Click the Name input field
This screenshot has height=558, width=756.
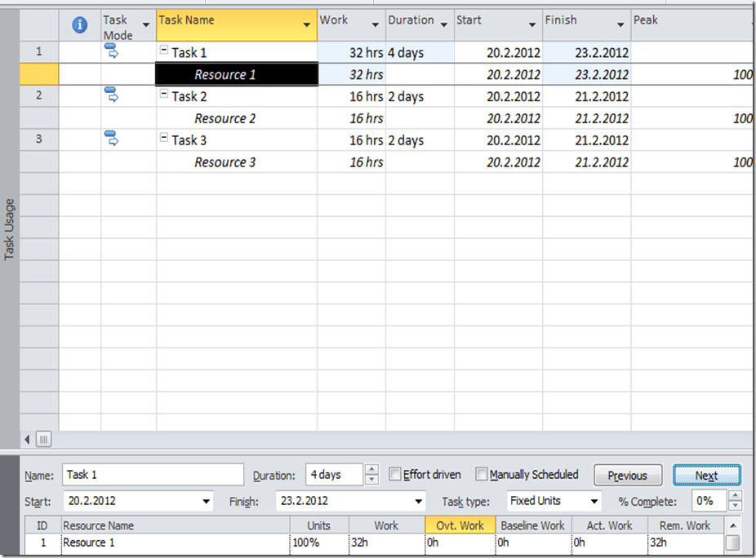153,475
